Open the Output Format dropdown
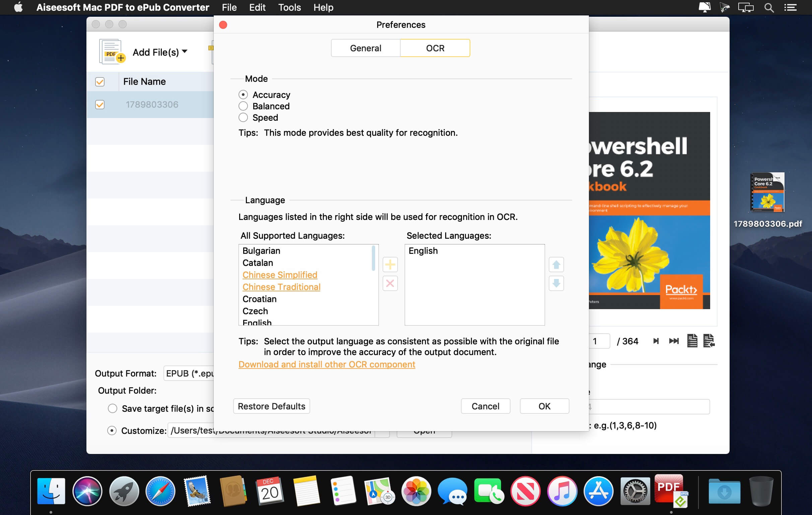This screenshot has height=515, width=812. (x=189, y=373)
